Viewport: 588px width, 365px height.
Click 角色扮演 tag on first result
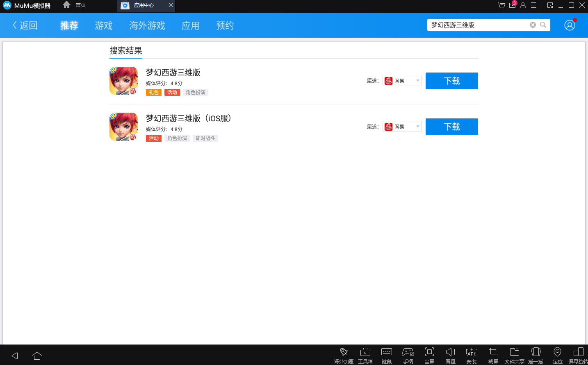point(196,93)
